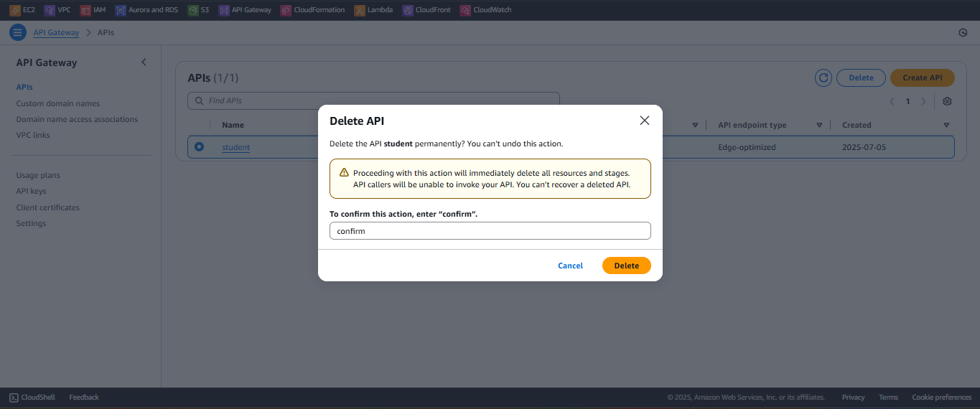Open APIs in the sidebar

[x=24, y=87]
